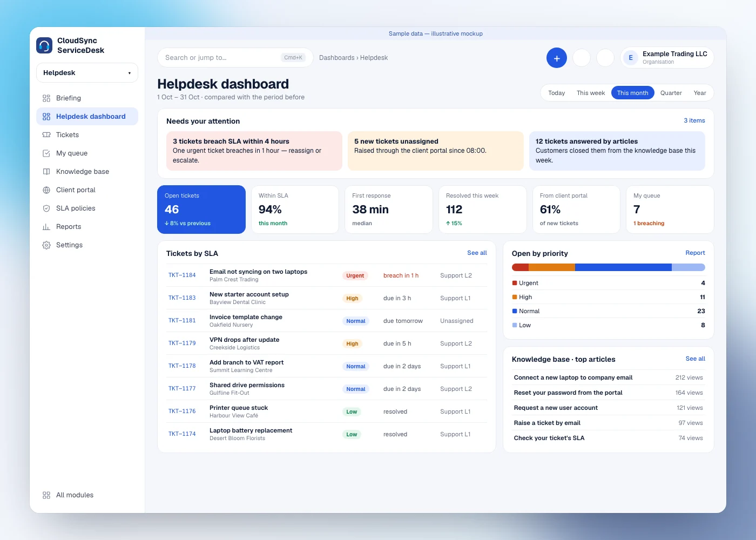
Task: Open the Report link for Open by priority
Action: [695, 253]
